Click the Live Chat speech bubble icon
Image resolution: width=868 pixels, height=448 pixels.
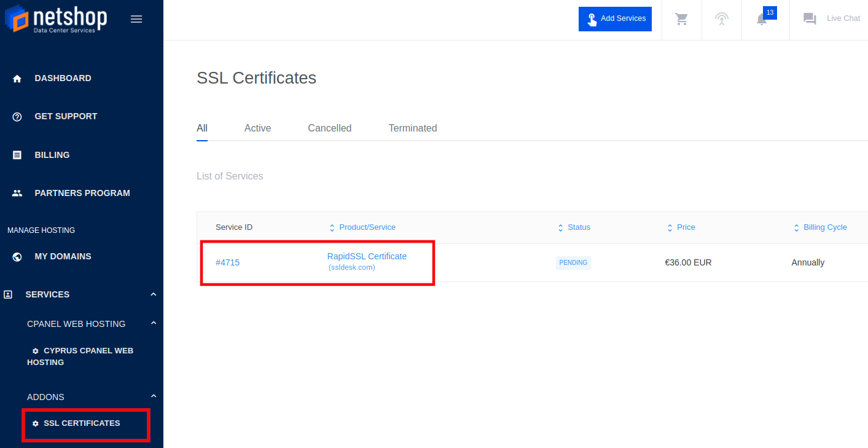(810, 19)
